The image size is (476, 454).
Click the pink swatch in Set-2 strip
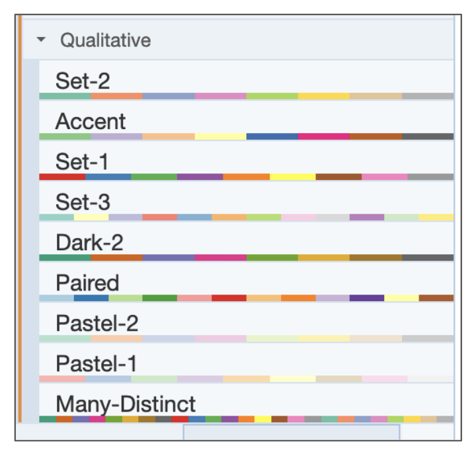click(220, 96)
